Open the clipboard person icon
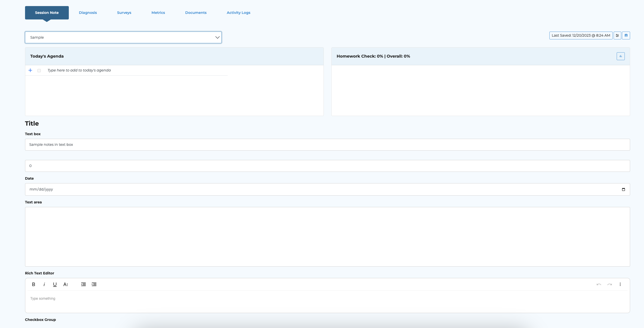This screenshot has height=328, width=644. coord(626,35)
